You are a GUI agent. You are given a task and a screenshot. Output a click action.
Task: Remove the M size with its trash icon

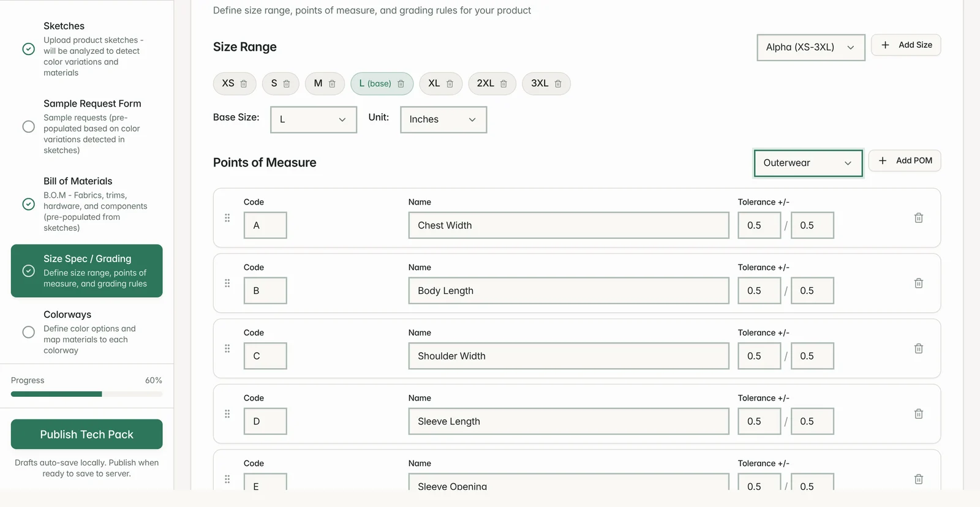332,84
